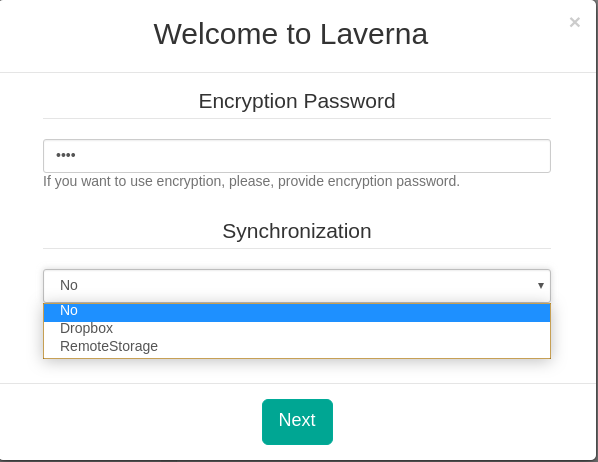Click empty space right of RemoteStorage option
598x462 pixels.
pyautogui.click(x=355, y=346)
